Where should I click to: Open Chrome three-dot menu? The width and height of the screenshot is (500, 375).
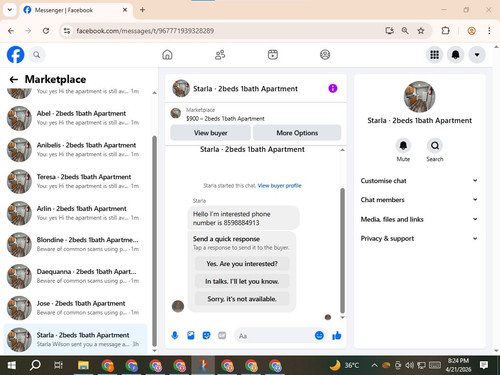pos(489,31)
